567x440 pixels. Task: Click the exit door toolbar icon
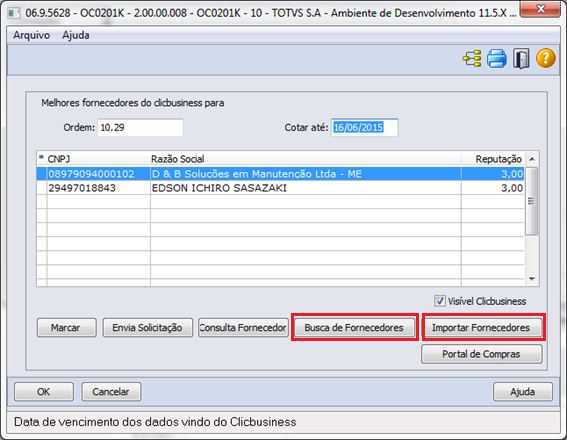(x=521, y=58)
